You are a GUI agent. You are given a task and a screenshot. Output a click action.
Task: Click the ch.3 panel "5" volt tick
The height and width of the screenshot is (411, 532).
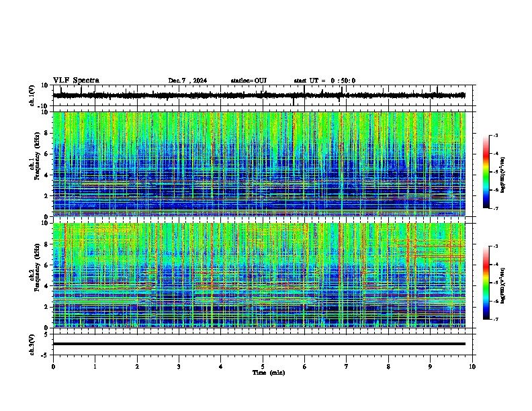click(46, 334)
